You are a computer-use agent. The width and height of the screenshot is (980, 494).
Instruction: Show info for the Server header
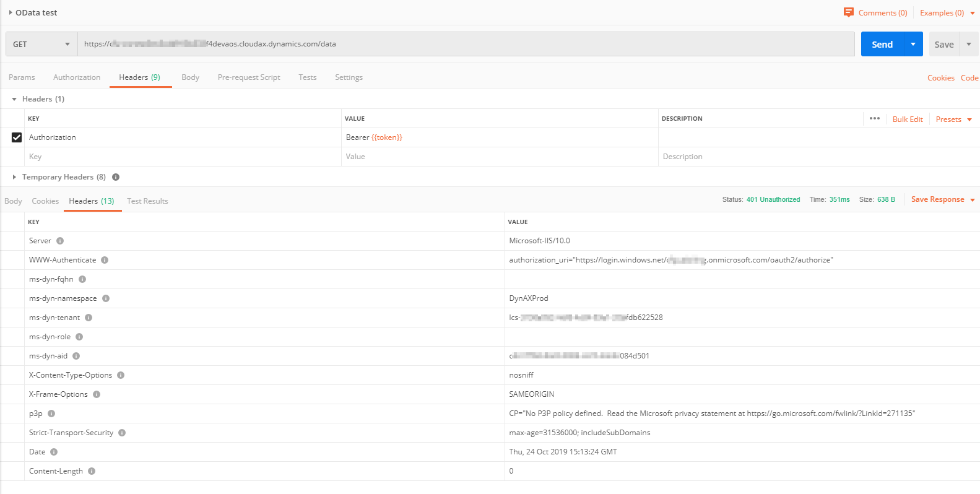pyautogui.click(x=60, y=241)
